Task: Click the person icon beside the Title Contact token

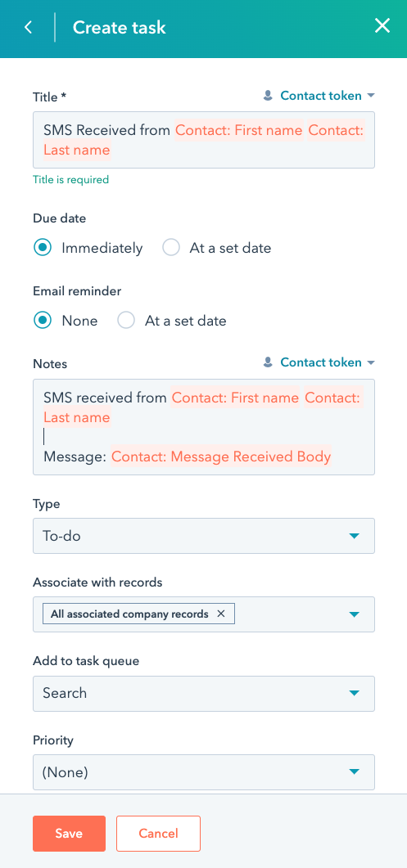Action: (268, 96)
